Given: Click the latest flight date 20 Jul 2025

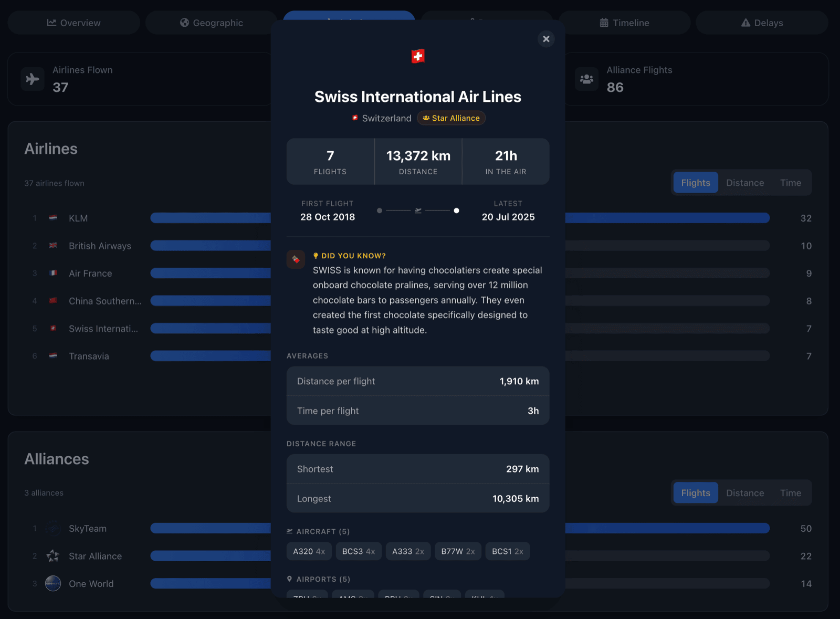Looking at the screenshot, I should pyautogui.click(x=508, y=217).
